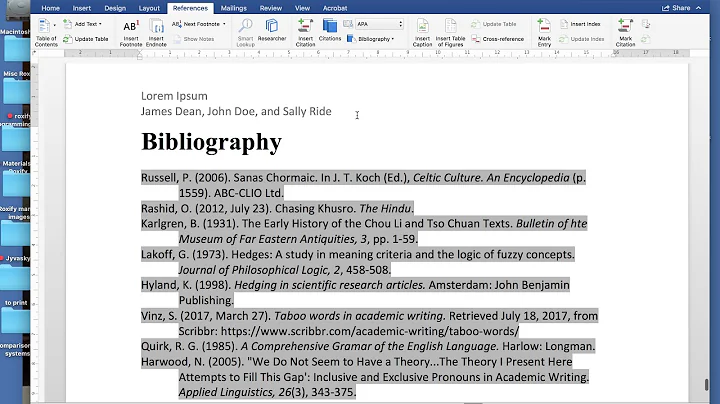Click Insert Index
The image size is (720, 404).
pos(580,24)
